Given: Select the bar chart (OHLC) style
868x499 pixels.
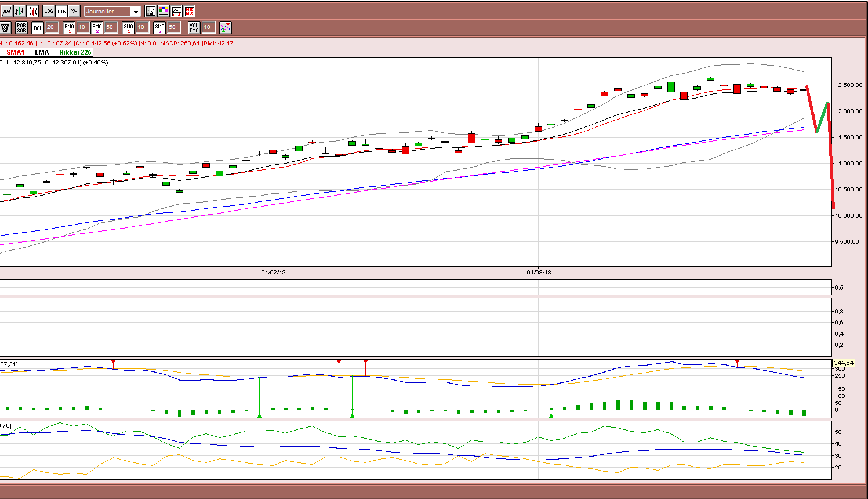Looking at the screenshot, I should tap(20, 11).
